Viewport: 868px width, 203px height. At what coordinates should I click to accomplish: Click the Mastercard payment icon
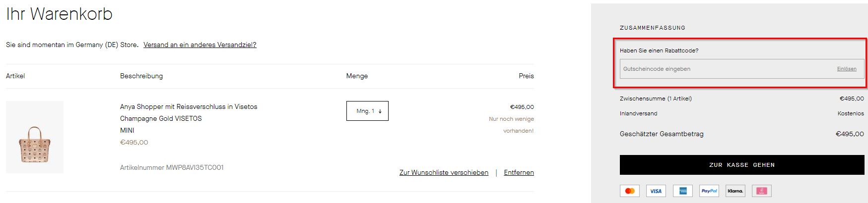(629, 191)
